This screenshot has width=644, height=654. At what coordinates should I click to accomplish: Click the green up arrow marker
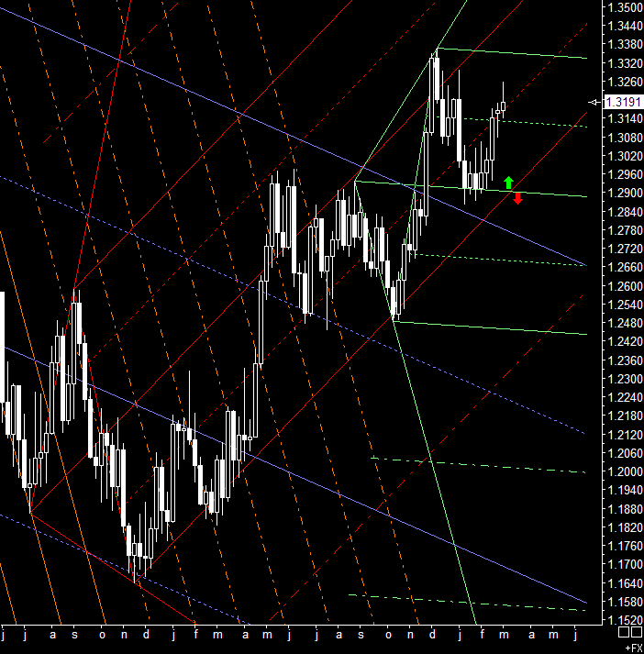pos(508,183)
